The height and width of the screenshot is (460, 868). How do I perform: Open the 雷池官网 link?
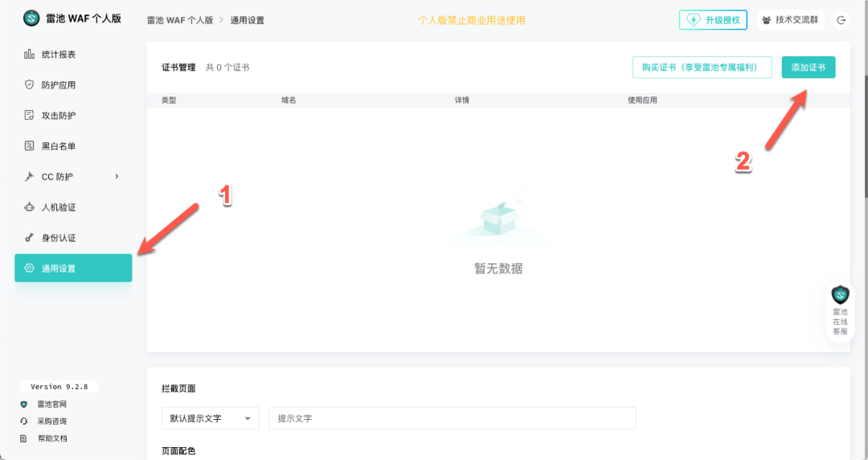pyautogui.click(x=52, y=405)
